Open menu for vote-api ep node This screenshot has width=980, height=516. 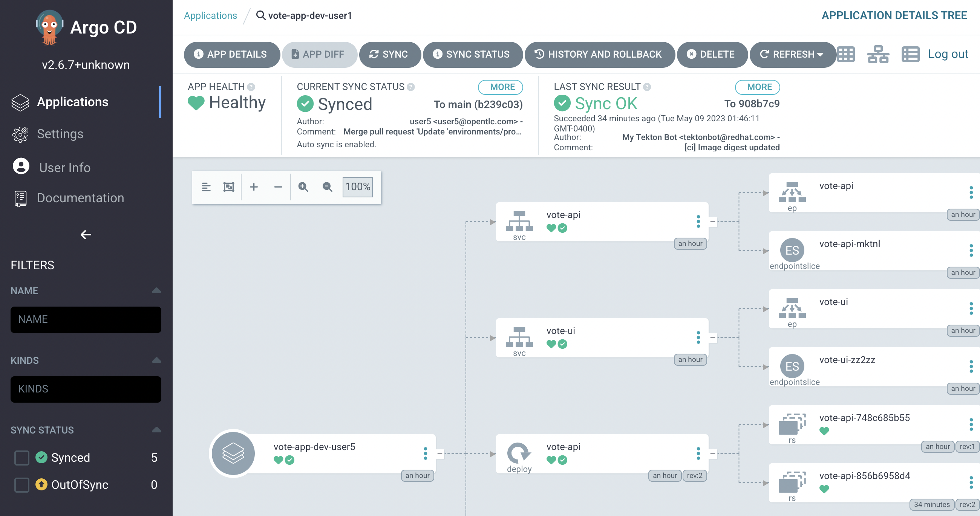click(x=971, y=192)
